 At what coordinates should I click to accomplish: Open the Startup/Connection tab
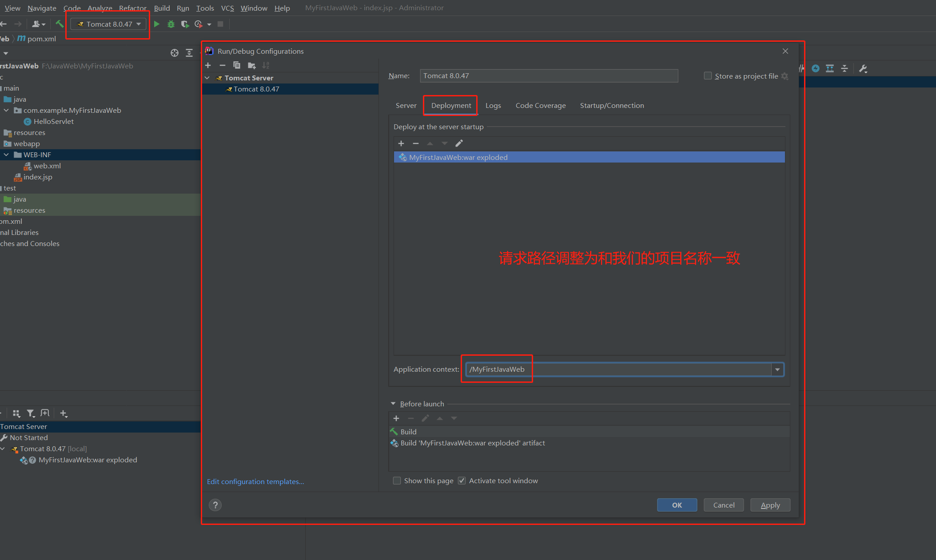[612, 105]
